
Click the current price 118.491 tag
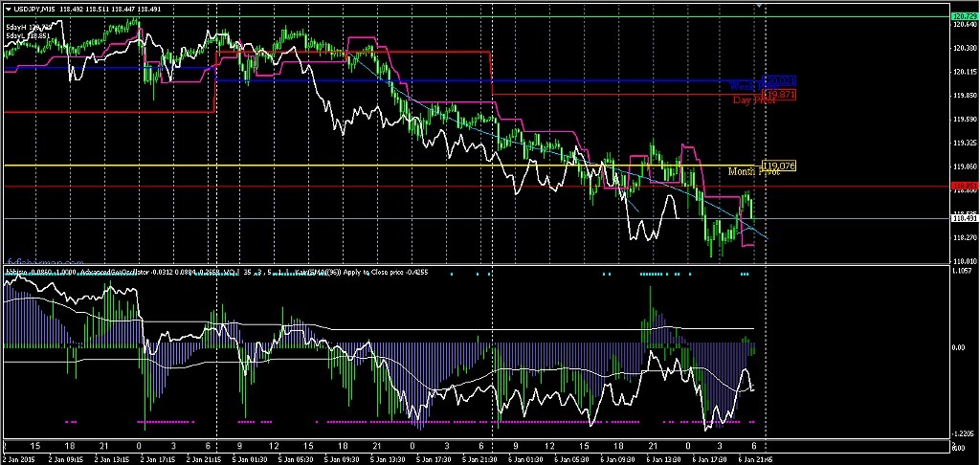tap(964, 219)
